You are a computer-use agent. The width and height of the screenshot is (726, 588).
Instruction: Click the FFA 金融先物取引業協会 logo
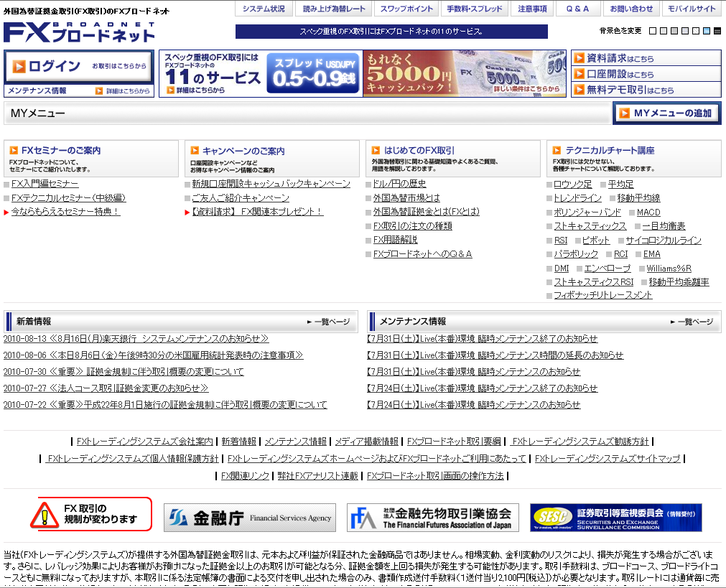point(432,518)
